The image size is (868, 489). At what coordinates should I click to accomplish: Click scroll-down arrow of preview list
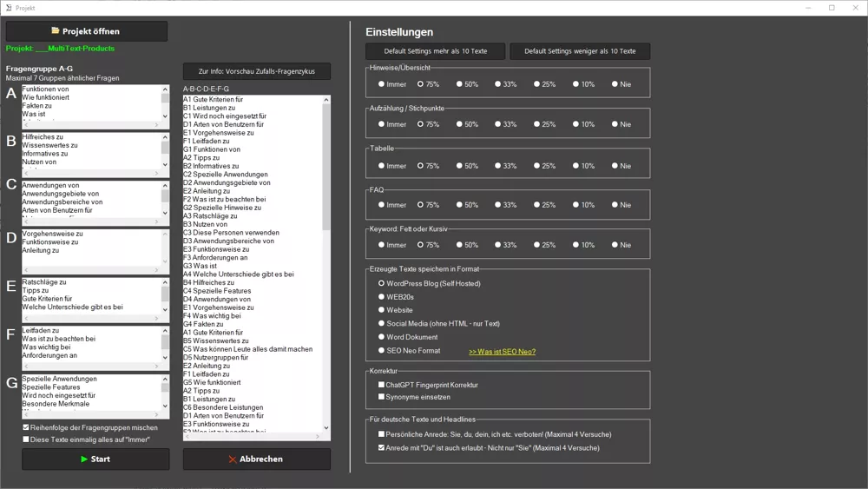(x=326, y=427)
